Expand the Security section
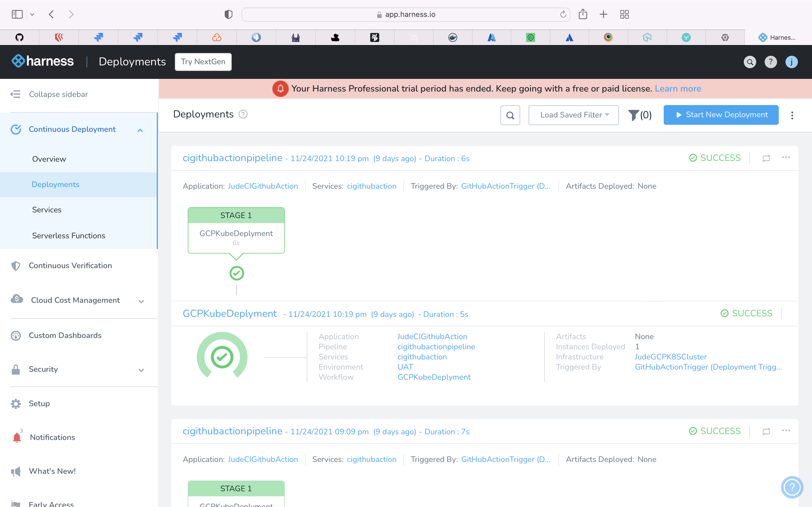 (x=141, y=370)
